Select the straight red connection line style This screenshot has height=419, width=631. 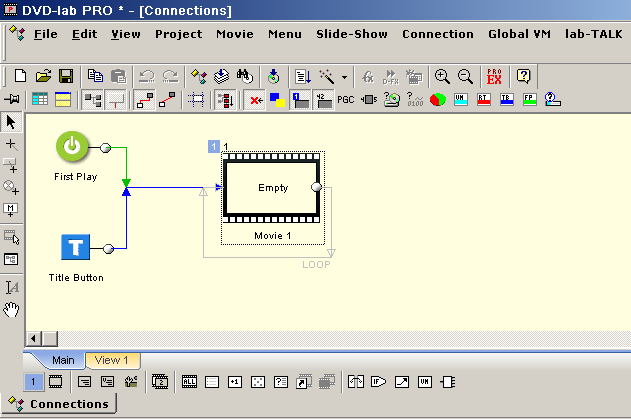[167, 100]
